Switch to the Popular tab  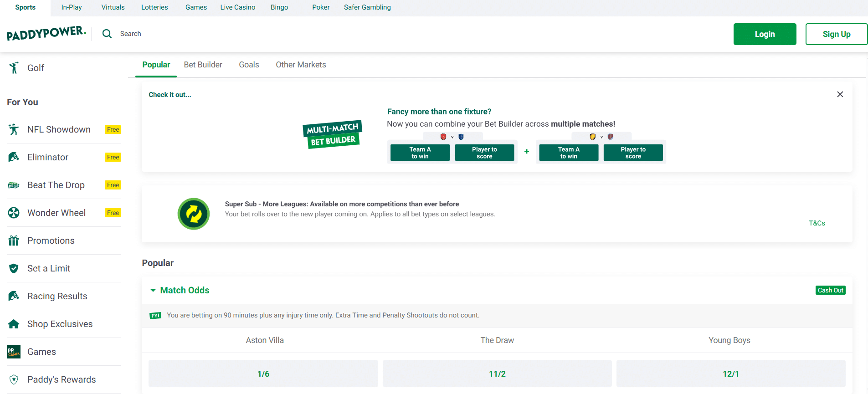156,65
